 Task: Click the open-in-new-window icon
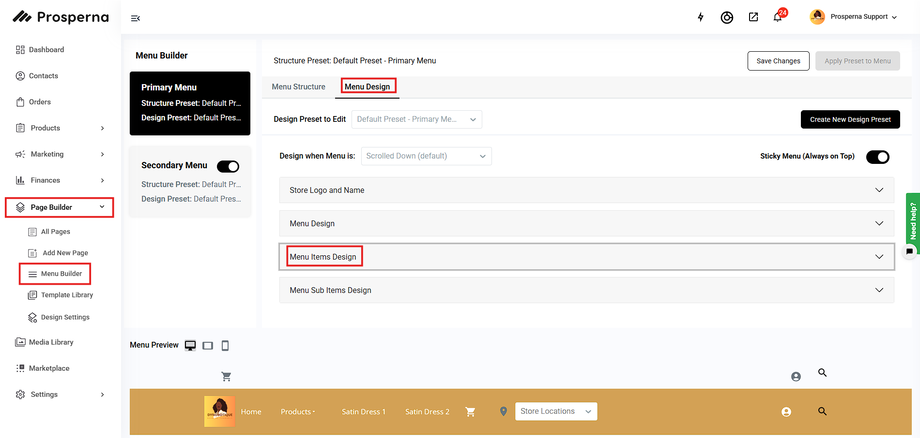point(753,17)
